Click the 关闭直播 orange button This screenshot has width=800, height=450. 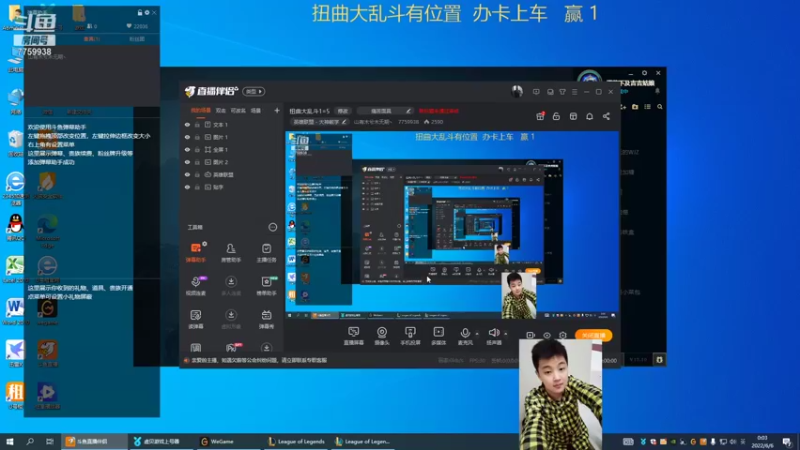click(x=593, y=335)
